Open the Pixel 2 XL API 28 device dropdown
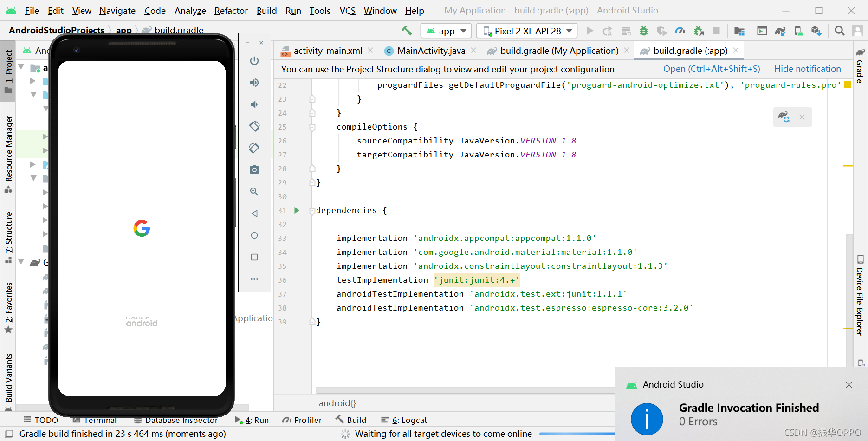 pyautogui.click(x=527, y=31)
